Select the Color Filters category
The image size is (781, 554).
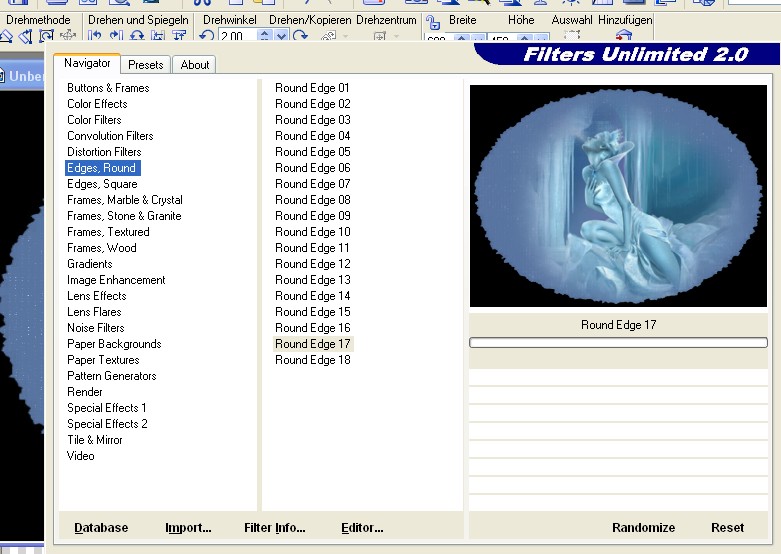(x=94, y=120)
